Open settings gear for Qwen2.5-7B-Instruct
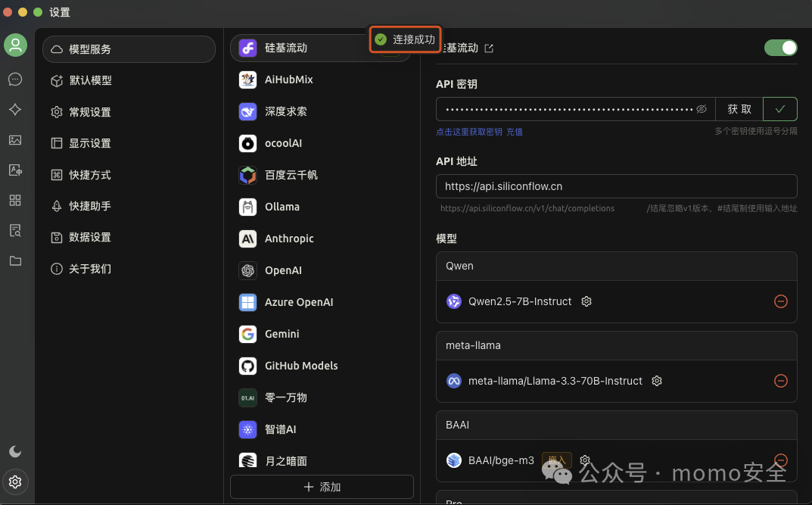Image resolution: width=812 pixels, height=505 pixels. click(x=586, y=301)
